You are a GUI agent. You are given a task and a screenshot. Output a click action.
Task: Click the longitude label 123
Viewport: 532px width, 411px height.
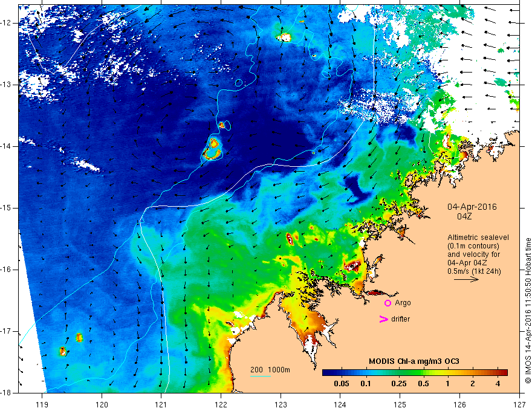[281, 404]
